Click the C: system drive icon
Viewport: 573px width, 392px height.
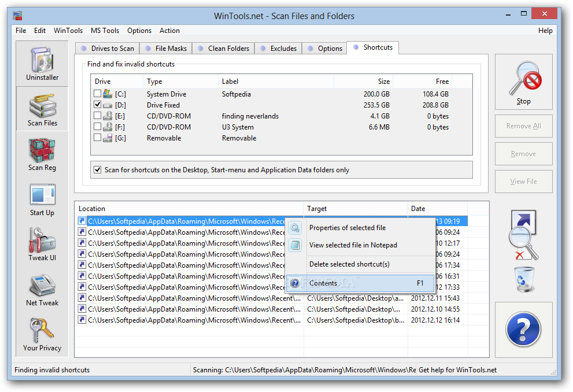108,94
